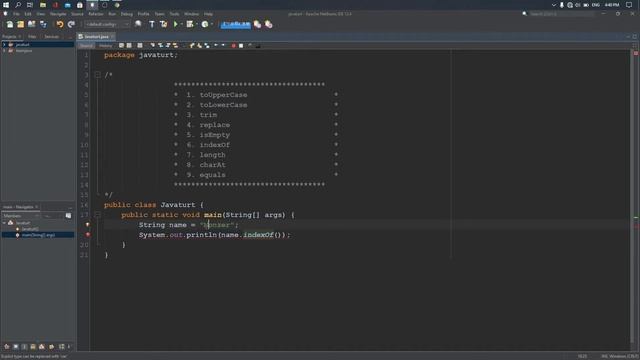This screenshot has width=640, height=360.
Task: Click the New Project toolbar icon
Action: pos(20,24)
